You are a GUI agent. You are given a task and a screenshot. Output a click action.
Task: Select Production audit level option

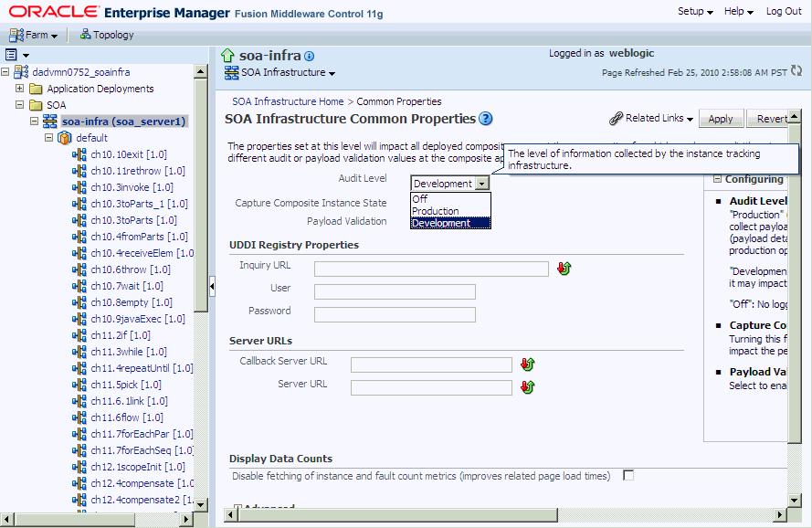tap(450, 211)
